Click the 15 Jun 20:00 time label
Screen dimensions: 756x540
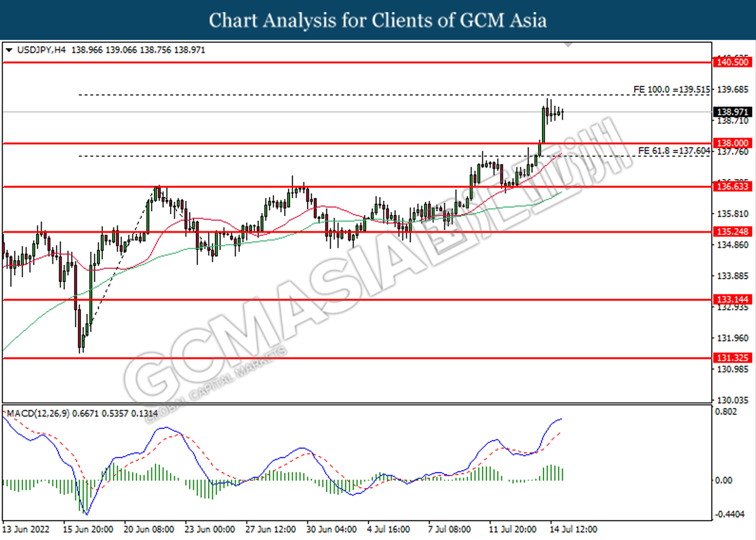coord(88,529)
